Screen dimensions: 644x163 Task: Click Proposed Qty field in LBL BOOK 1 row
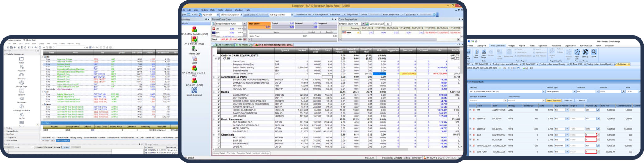pyautogui.click(x=591, y=119)
